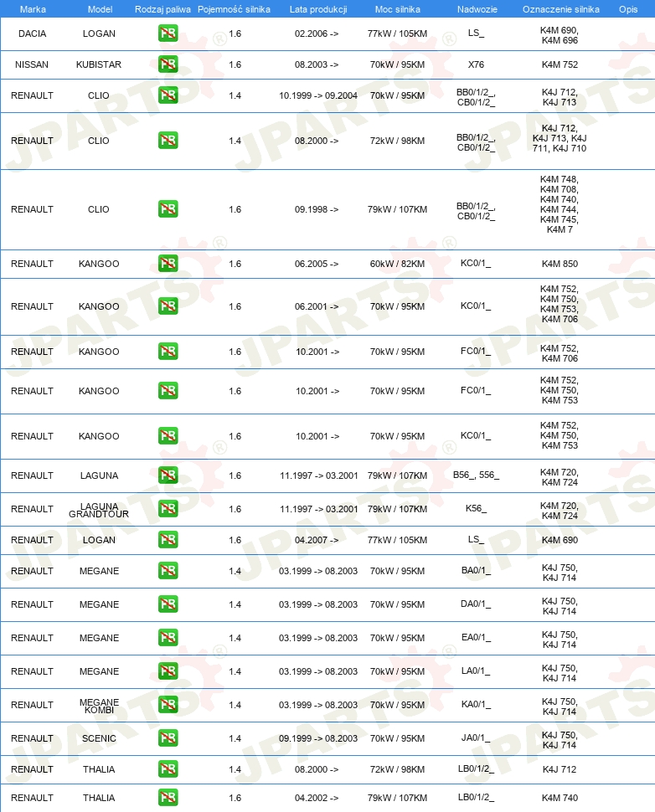This screenshot has height=812, width=655.
Task: Click 09.1999 -> 08.2003 production dates
Action: pyautogui.click(x=318, y=738)
